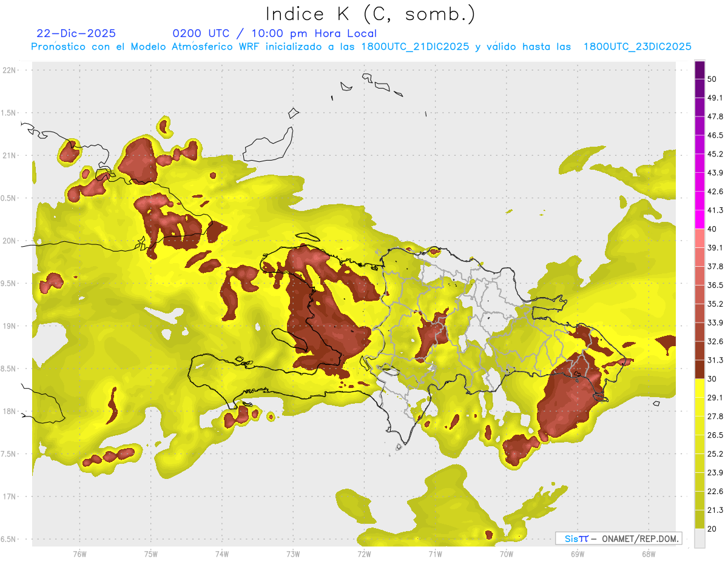This screenshot has width=728, height=562.
Task: Click the magenta swatch between 40 and 41.3
Action: [x=699, y=219]
